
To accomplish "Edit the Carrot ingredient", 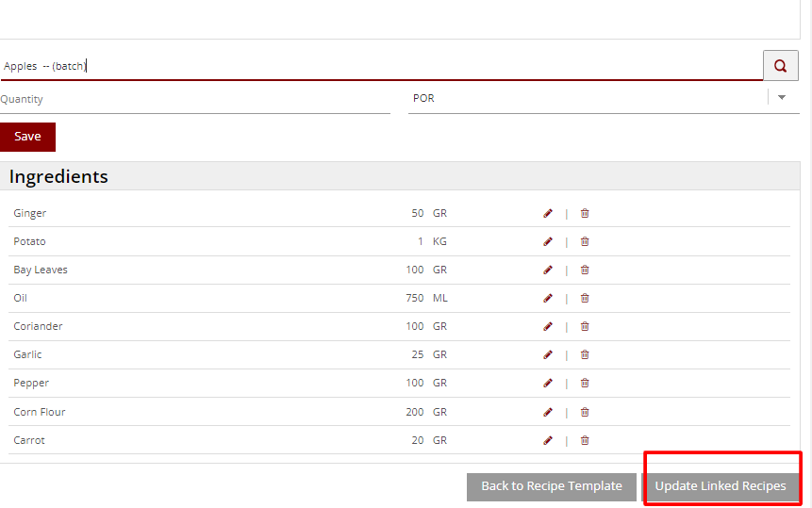I will (548, 440).
